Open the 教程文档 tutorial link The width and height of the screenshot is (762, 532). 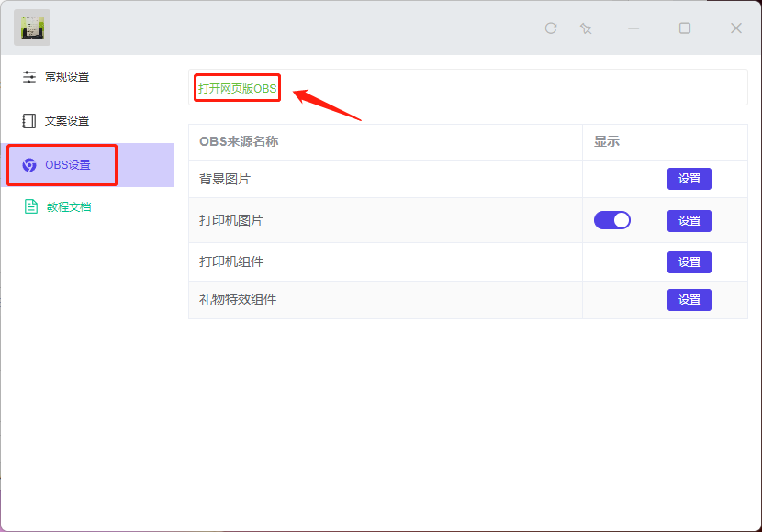click(69, 207)
